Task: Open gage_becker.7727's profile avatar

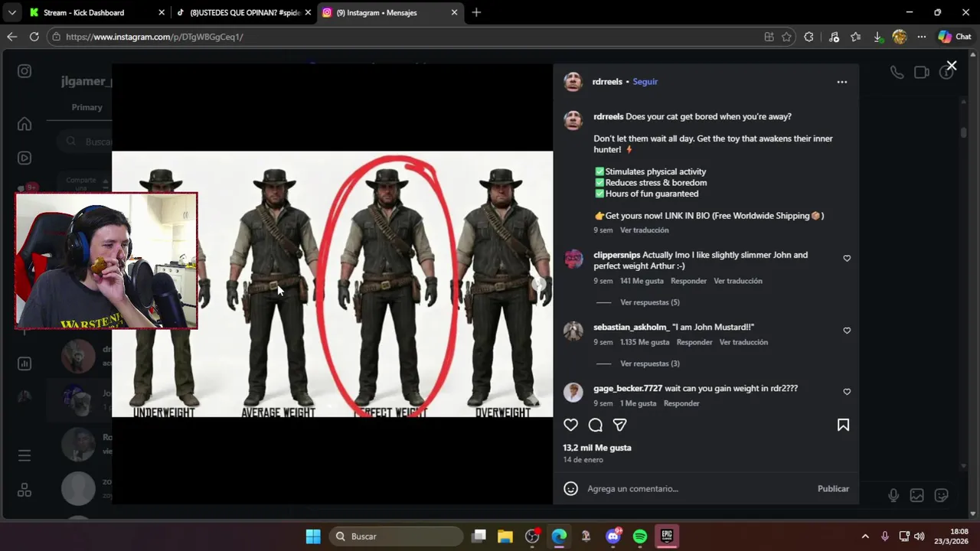Action: point(573,392)
